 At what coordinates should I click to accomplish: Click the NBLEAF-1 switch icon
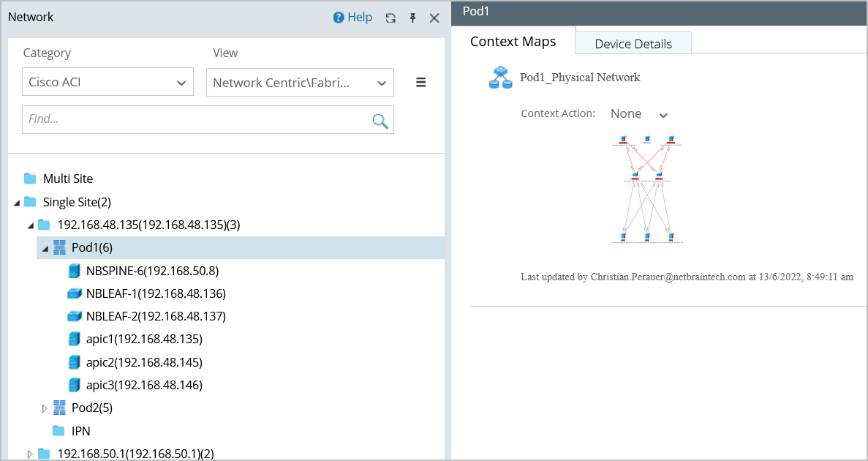coord(73,294)
